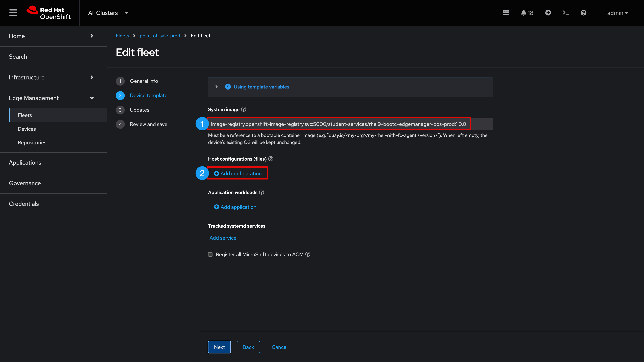Open the command line terminal icon
The width and height of the screenshot is (644, 362).
tap(566, 13)
